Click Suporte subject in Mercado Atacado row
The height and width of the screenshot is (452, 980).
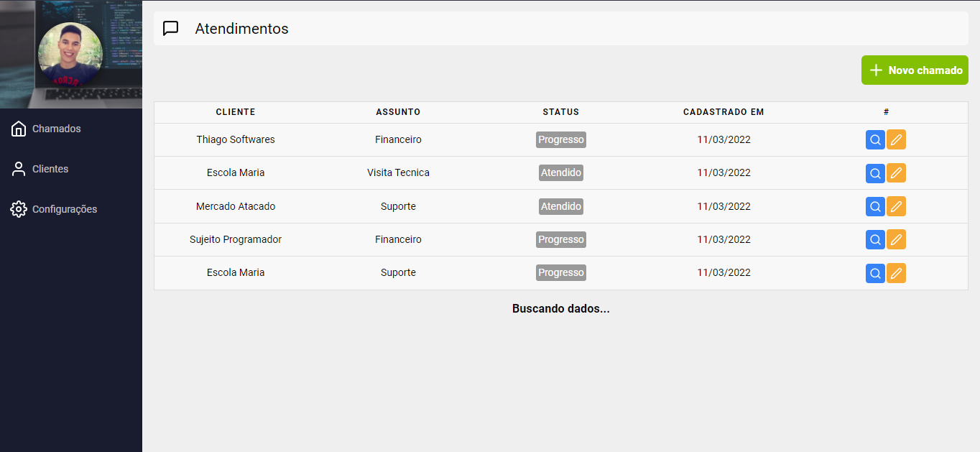click(x=398, y=206)
